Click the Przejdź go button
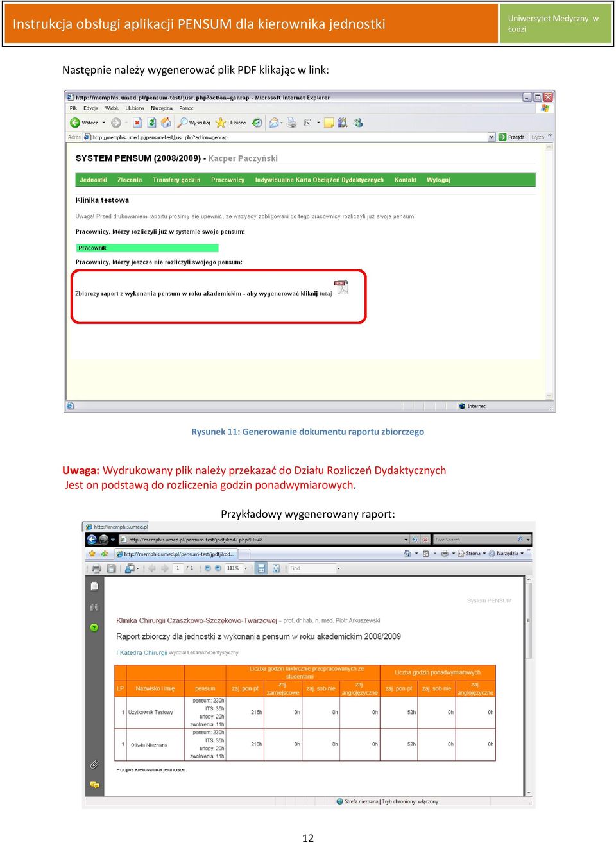Screen dimensions: 616x843 (511, 137)
